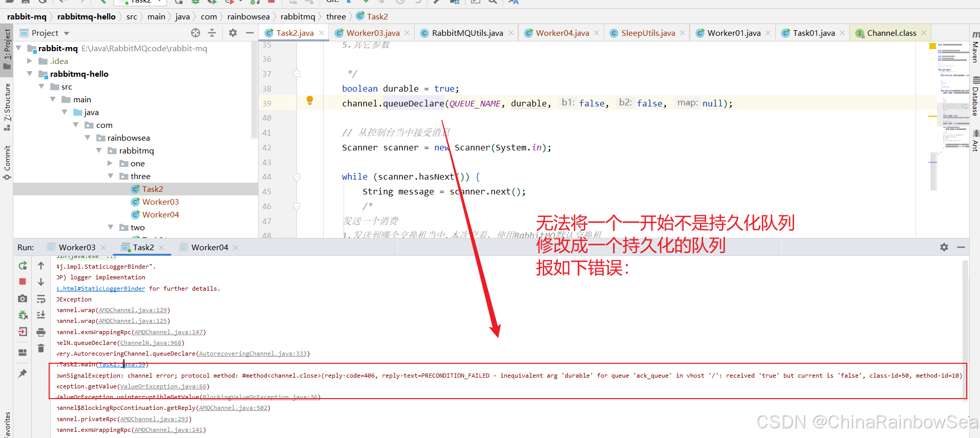Fold the comment block at line 37
980x438 pixels.
pos(297,74)
